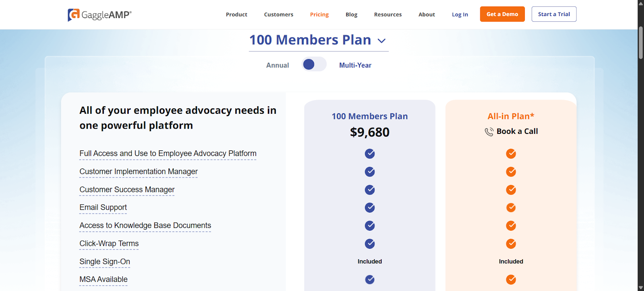The width and height of the screenshot is (644, 291).
Task: Click the Start a Trial button
Action: click(x=554, y=14)
